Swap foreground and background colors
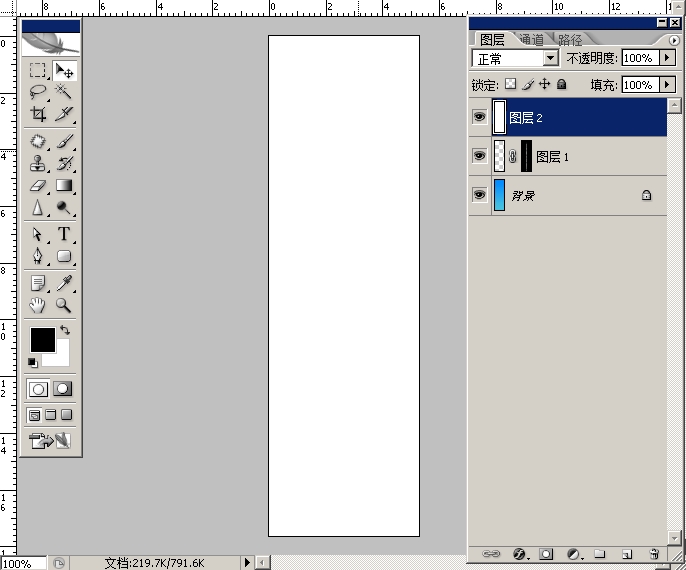686x570 pixels. tap(65, 330)
